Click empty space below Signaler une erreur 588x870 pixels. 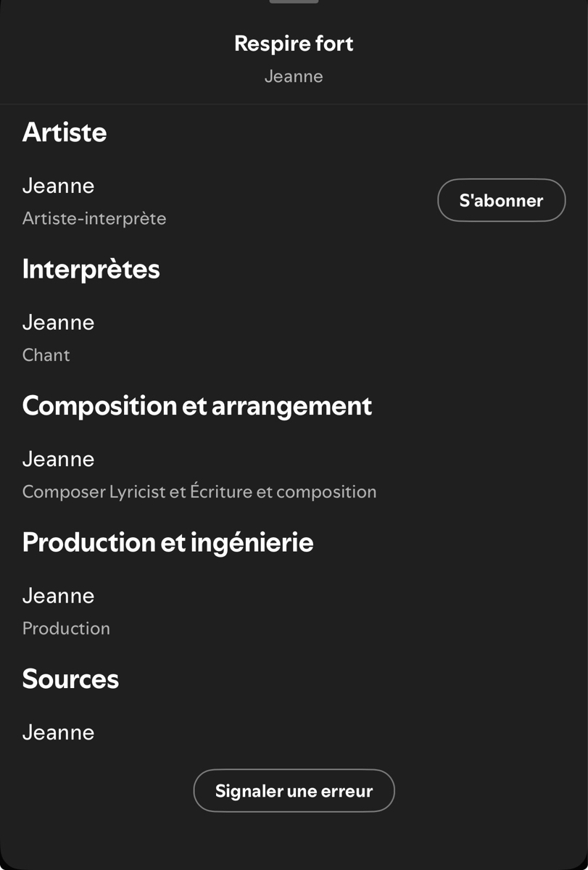click(x=294, y=841)
